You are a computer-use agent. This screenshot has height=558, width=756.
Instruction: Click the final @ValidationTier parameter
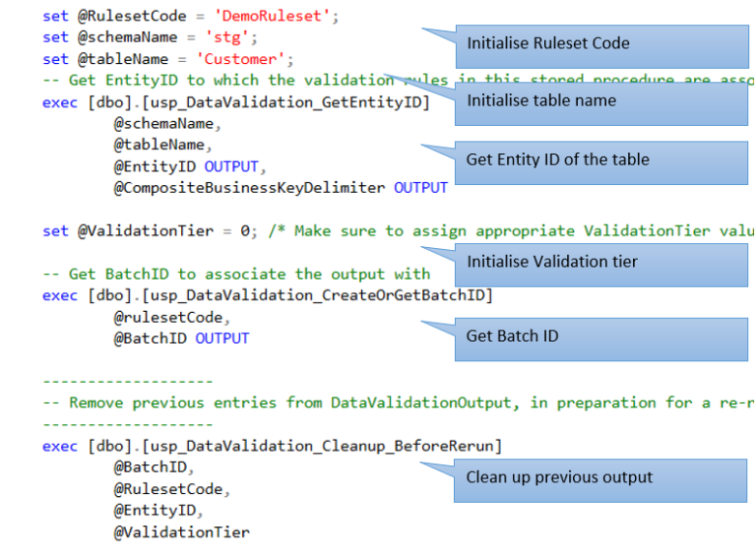coord(181,532)
